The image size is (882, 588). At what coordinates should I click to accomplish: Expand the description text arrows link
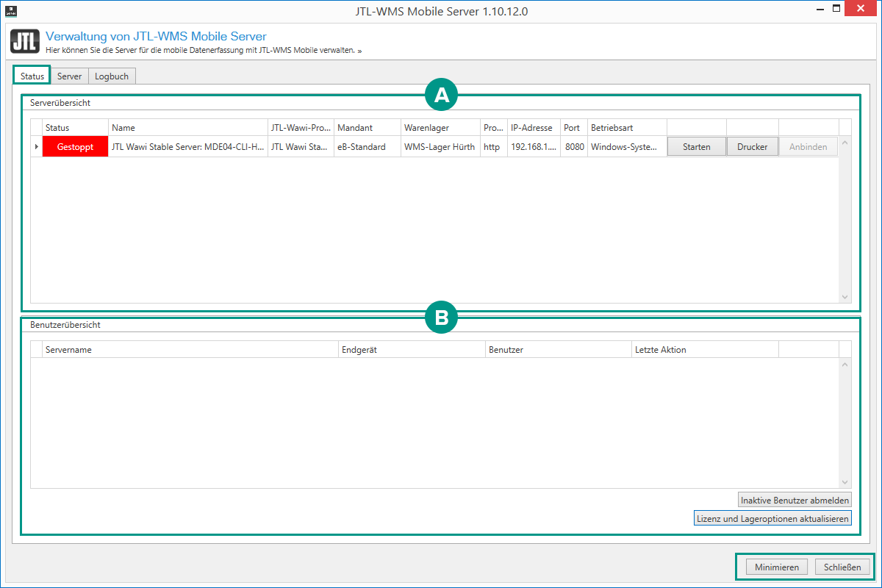click(359, 51)
